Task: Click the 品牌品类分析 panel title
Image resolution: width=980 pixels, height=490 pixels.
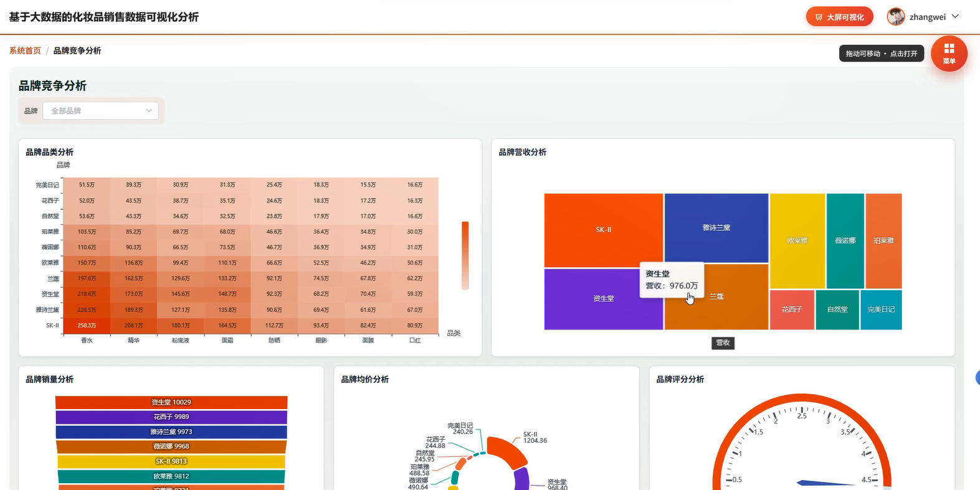Action: [49, 153]
